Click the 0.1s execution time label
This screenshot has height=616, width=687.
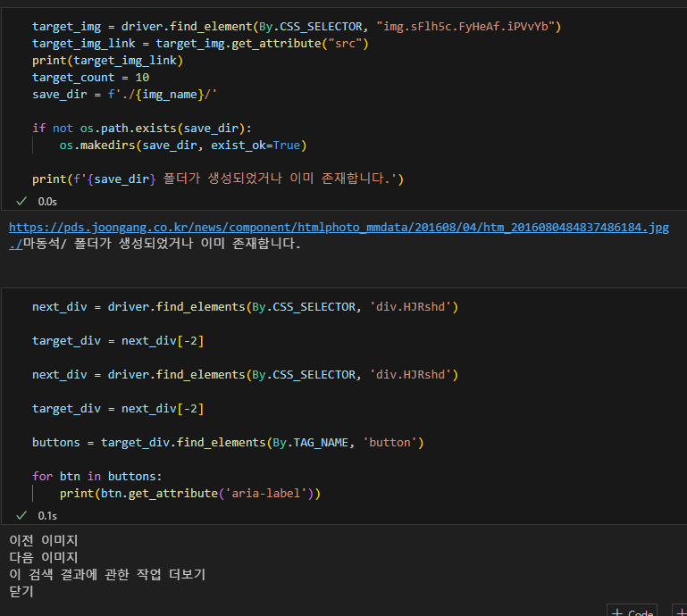(x=47, y=516)
